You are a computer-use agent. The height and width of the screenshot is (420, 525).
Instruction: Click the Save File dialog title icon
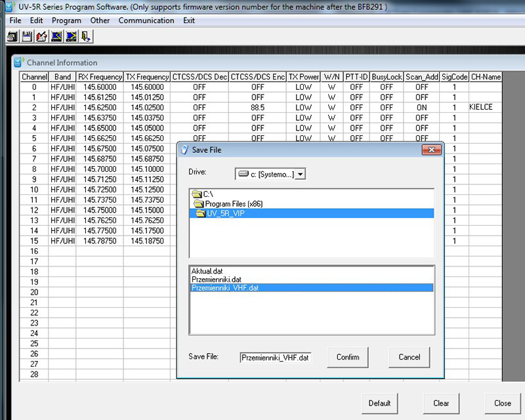(184, 150)
